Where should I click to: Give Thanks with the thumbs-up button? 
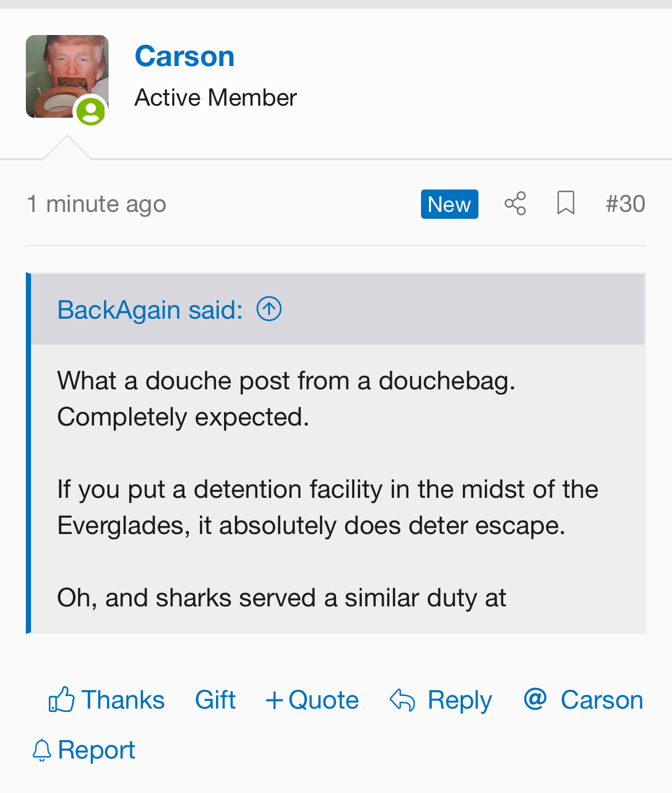click(x=107, y=700)
